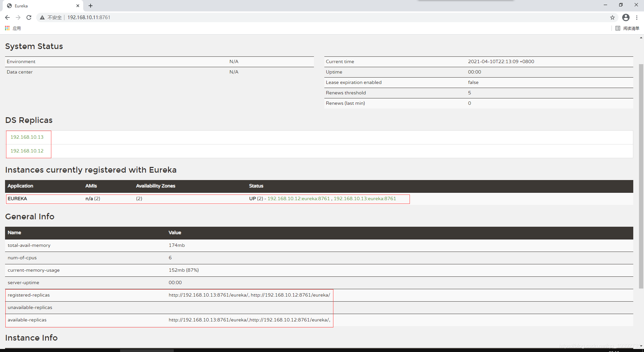The image size is (644, 352).
Task: Click the Environment label in System Status
Action: [x=21, y=61]
